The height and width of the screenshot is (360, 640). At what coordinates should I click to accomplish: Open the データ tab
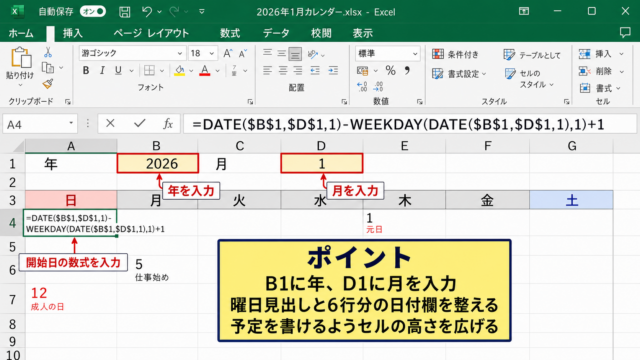pyautogui.click(x=276, y=33)
